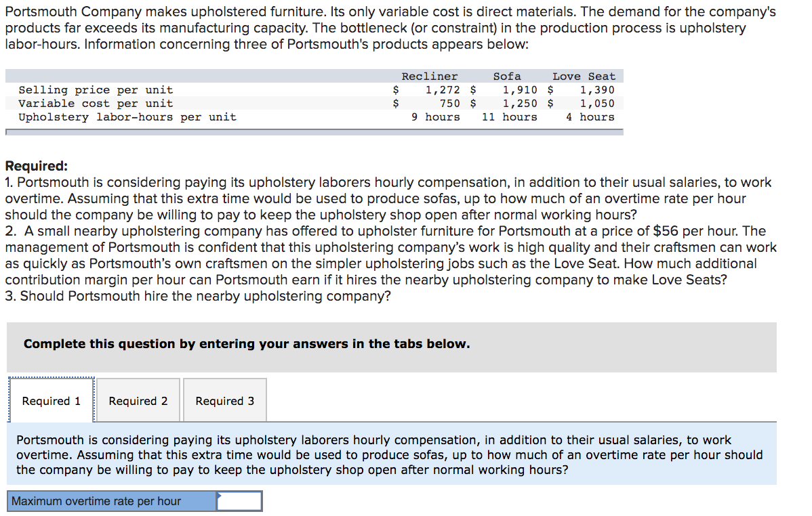
Task: Click the Recliner column header
Action: (x=429, y=77)
